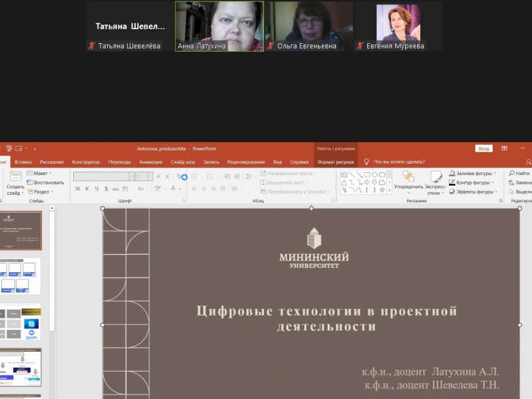Click the Найти (Find) search icon
Image resolution: width=532 pixels, height=399 pixels.
[x=511, y=173]
